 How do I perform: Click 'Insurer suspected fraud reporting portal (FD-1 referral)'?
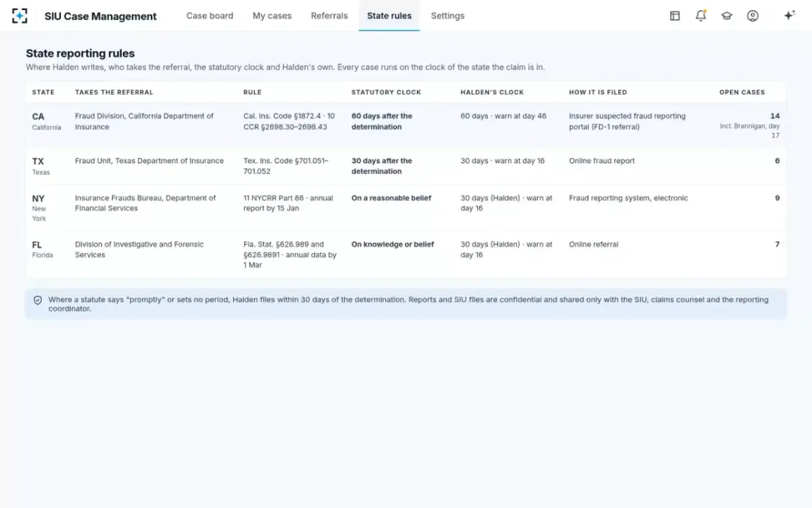(x=627, y=121)
